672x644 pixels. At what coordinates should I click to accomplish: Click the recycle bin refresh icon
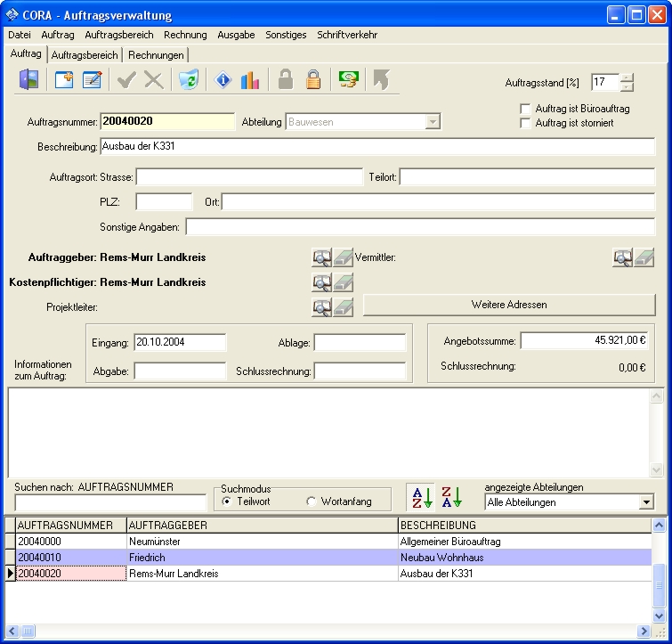pyautogui.click(x=189, y=80)
